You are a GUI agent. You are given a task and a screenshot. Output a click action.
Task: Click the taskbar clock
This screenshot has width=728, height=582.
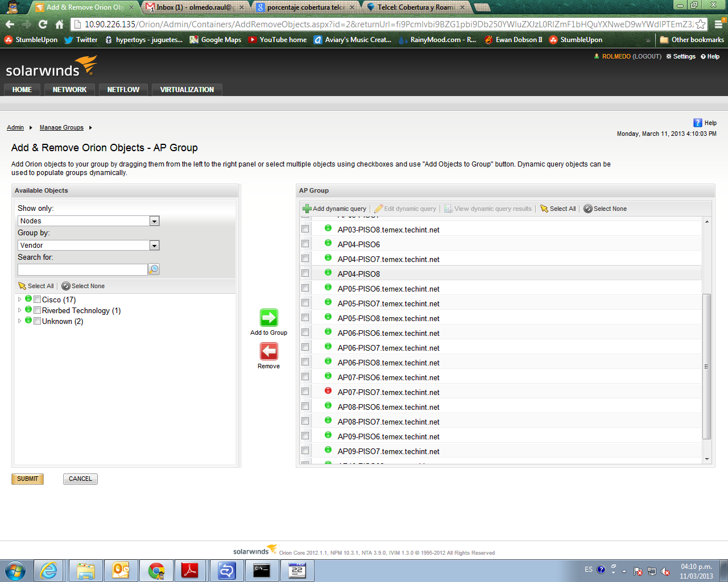pos(697,571)
